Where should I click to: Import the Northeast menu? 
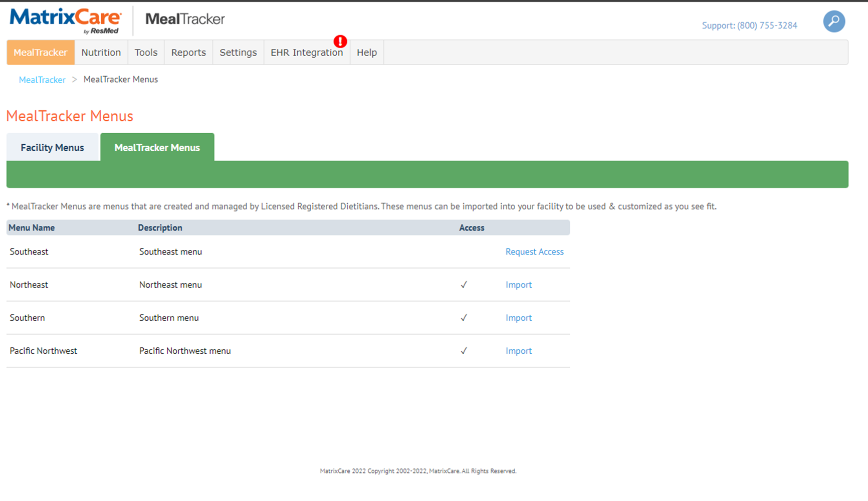click(519, 285)
